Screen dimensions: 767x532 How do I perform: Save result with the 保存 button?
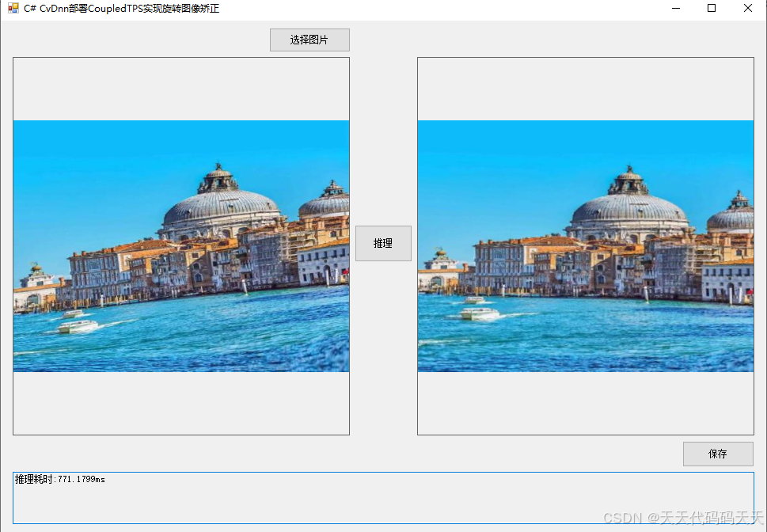tap(718, 454)
